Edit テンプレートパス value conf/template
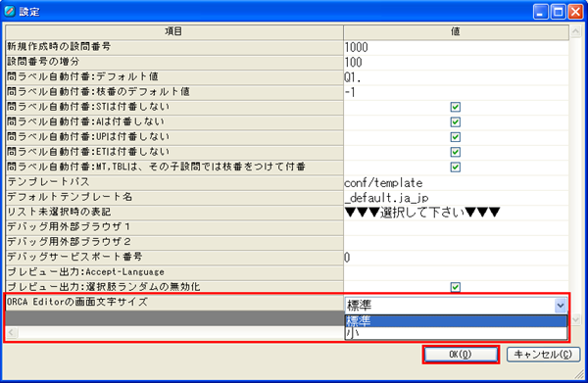 (x=456, y=182)
